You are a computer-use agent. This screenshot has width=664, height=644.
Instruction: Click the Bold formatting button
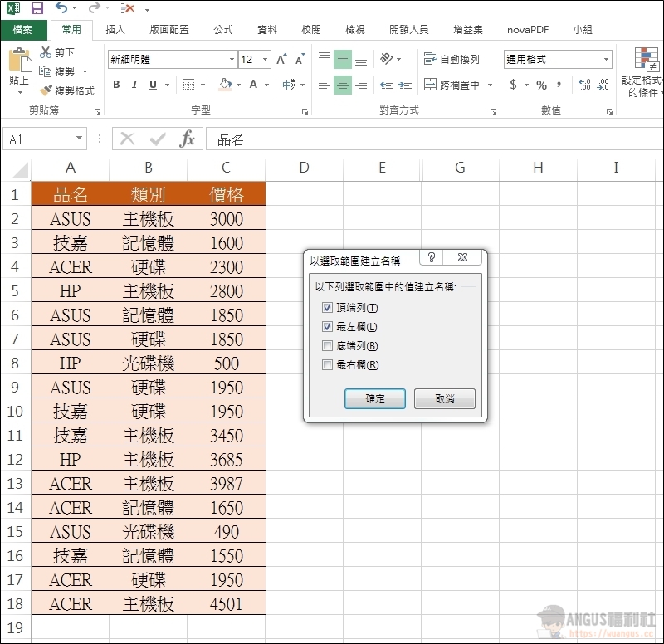click(x=116, y=85)
